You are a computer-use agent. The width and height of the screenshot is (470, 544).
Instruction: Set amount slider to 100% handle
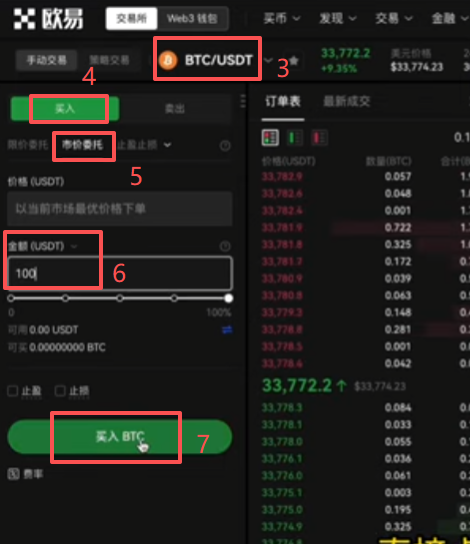pyautogui.click(x=228, y=298)
